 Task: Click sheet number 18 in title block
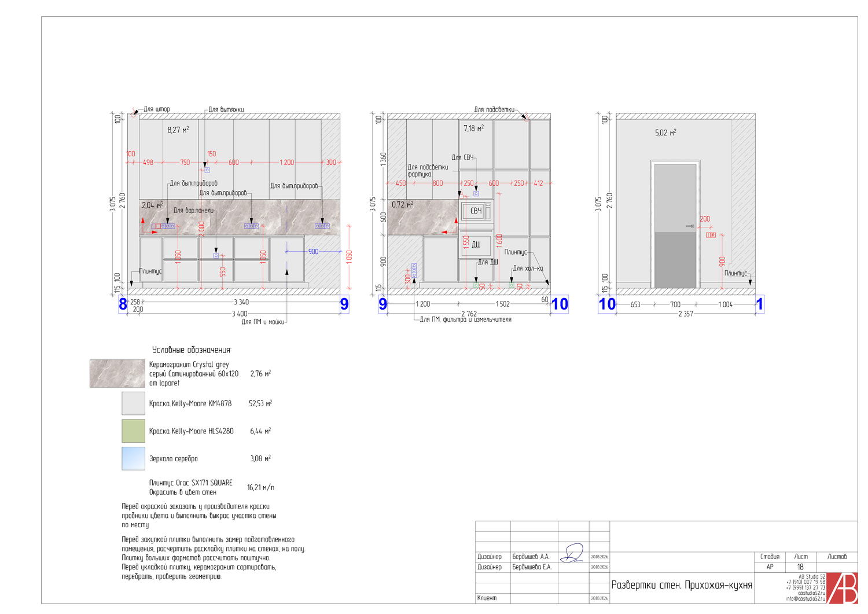pyautogui.click(x=800, y=567)
